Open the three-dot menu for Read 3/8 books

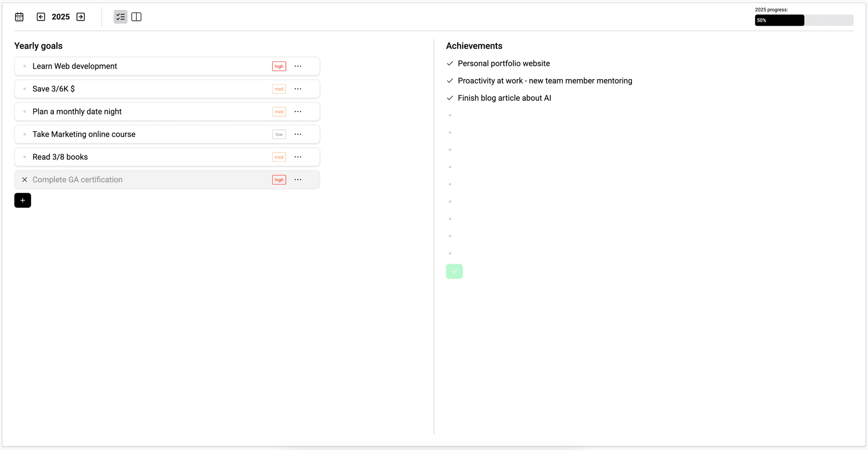[297, 157]
